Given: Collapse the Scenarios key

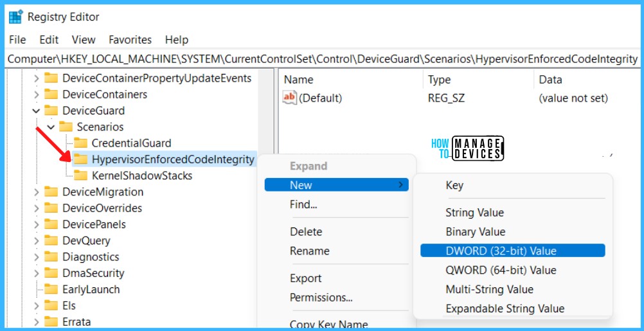Looking at the screenshot, I should coord(51,127).
